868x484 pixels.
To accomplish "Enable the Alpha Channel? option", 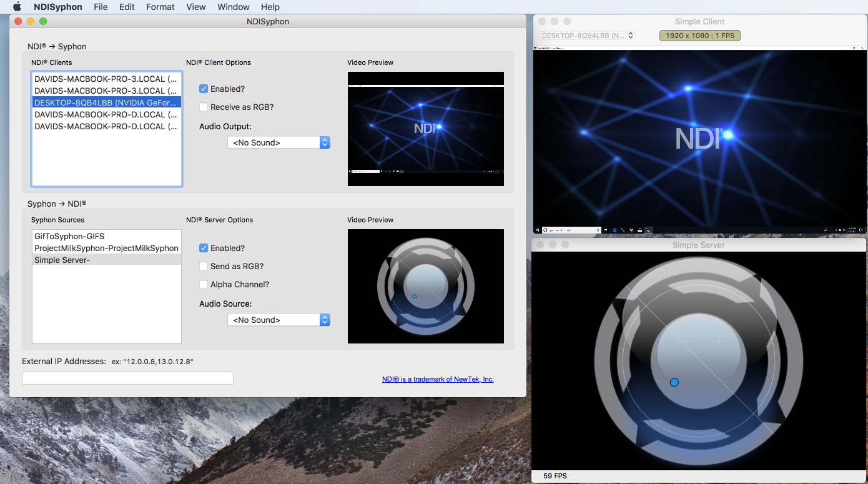I will 204,284.
